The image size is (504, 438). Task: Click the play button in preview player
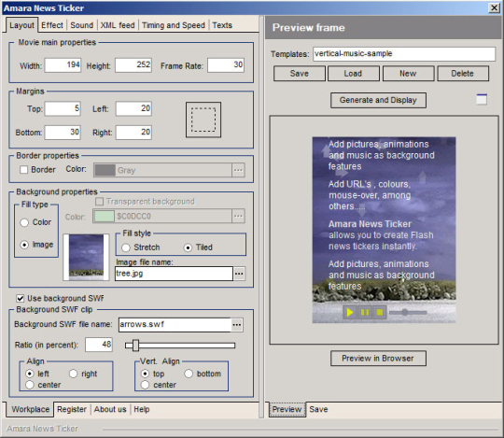[x=350, y=312]
